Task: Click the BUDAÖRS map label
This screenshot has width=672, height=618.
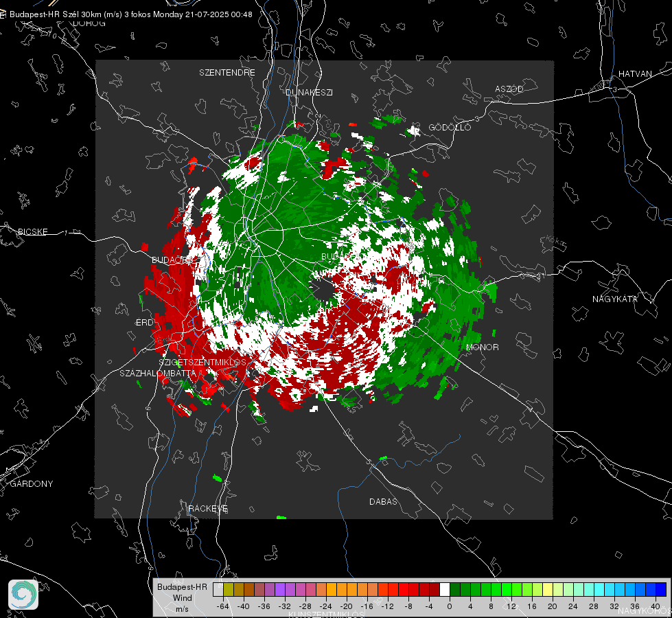Action: click(x=172, y=260)
